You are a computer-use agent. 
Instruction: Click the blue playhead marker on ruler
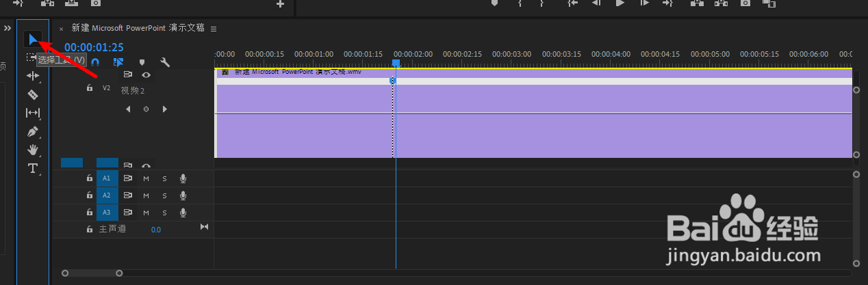tap(396, 63)
